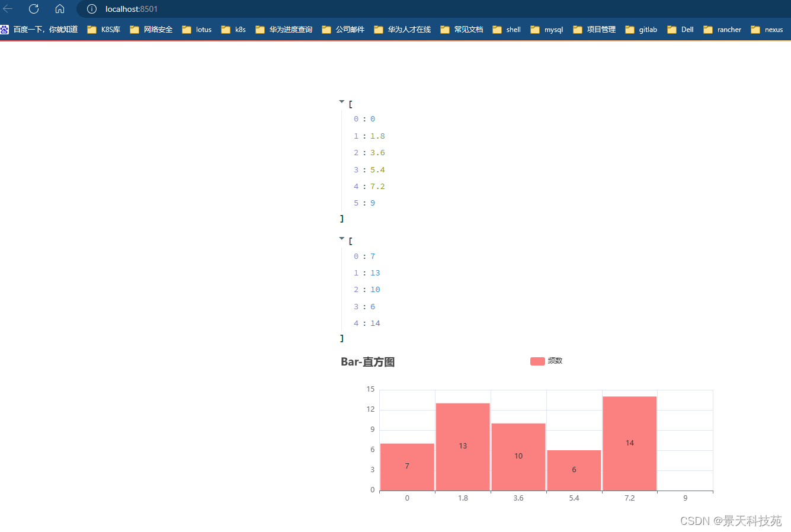This screenshot has width=791, height=532.
Task: Click the folder icon for the gitlab bookmark
Action: (x=630, y=29)
